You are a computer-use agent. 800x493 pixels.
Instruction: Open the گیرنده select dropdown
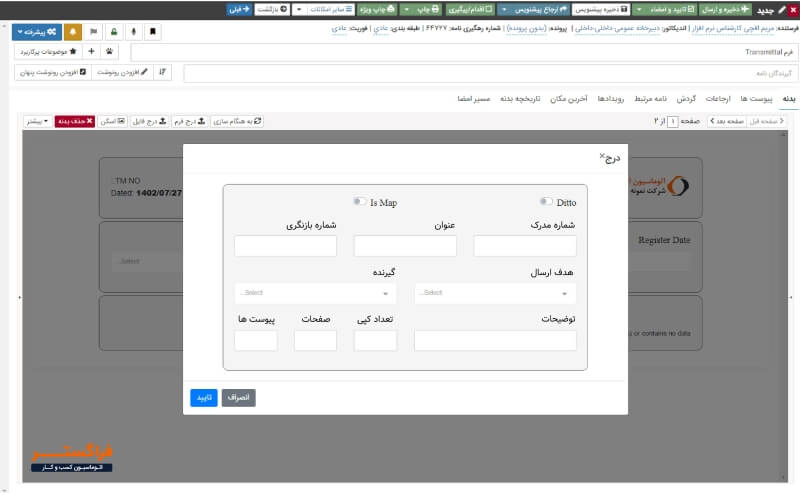coord(315,293)
